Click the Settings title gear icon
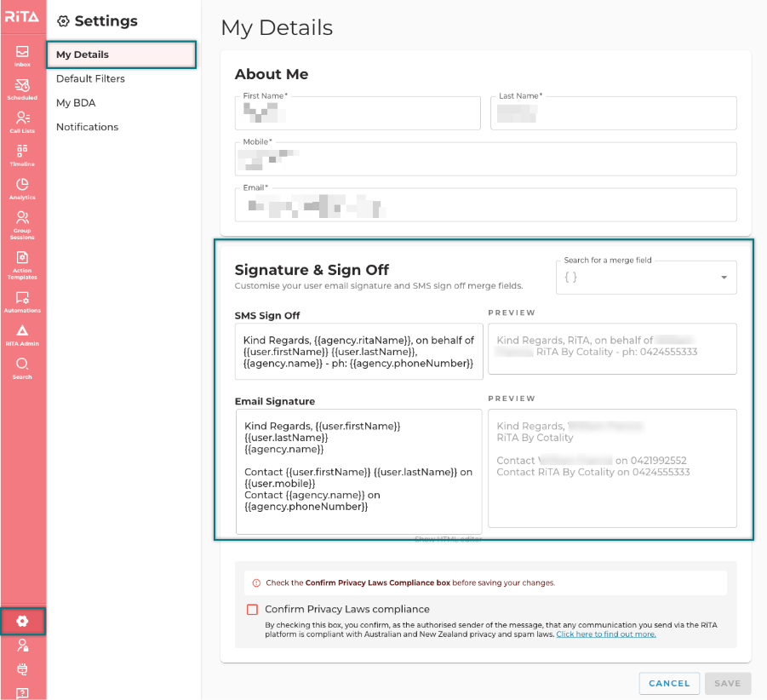The height and width of the screenshot is (700, 767). click(63, 21)
